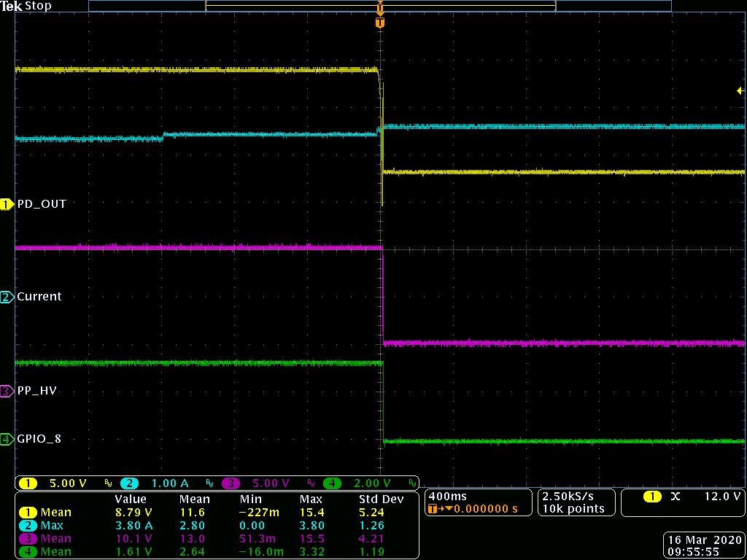Click the 5.24 standard deviation value

click(x=371, y=513)
